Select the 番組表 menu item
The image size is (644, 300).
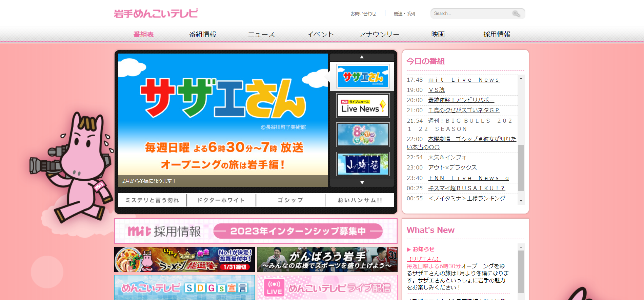click(x=144, y=34)
